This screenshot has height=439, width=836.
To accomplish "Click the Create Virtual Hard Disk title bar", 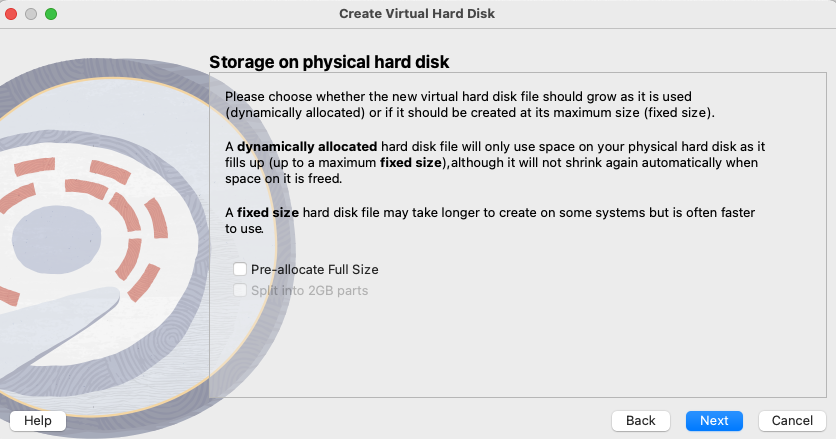I will click(417, 14).
